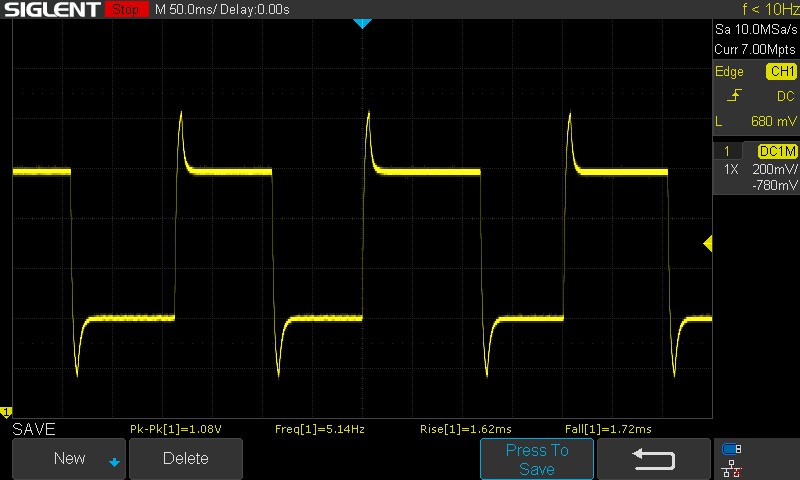The image size is (800, 480).
Task: Click the SAVE menu title
Action: 34,429
